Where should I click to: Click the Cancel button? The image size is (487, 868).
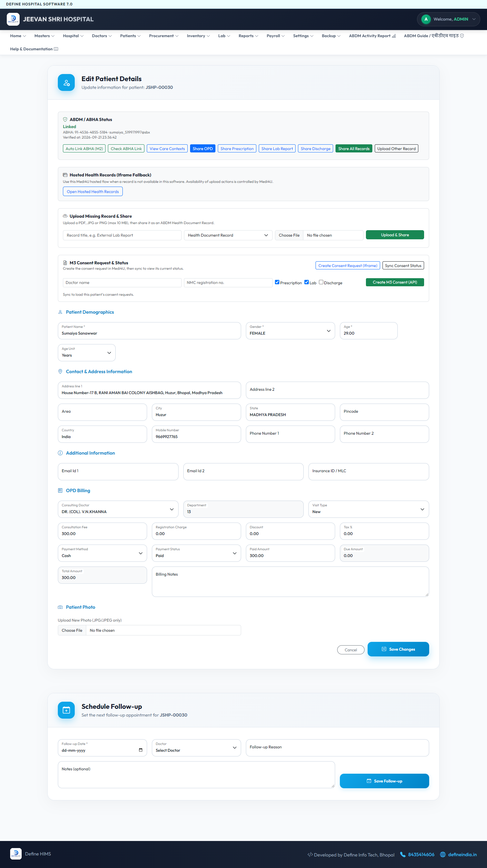(351, 650)
